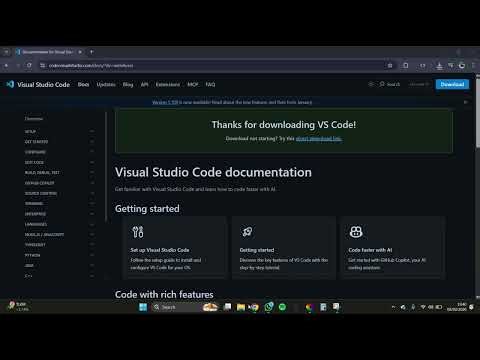The image size is (480, 360).
Task: Expand the PYTHON section chevron
Action: click(92, 255)
